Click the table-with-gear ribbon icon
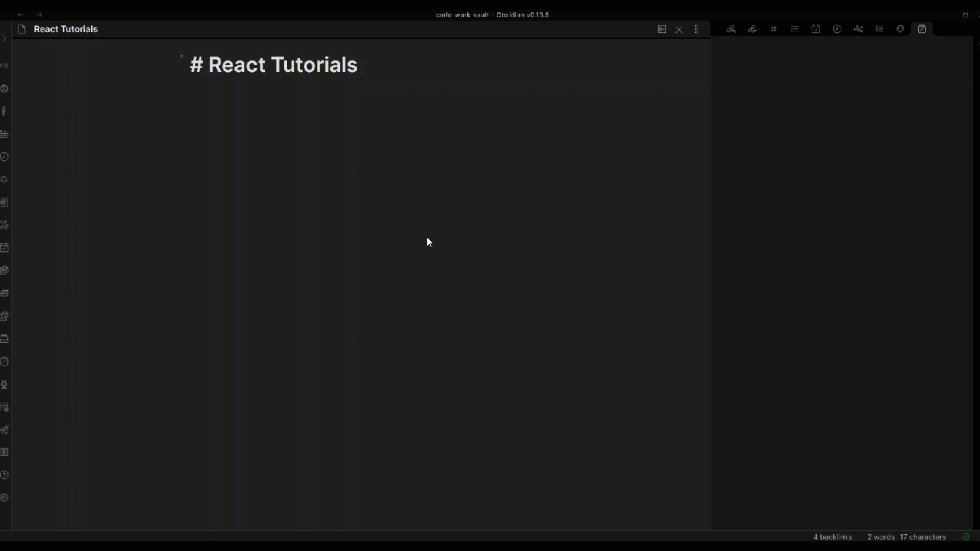 [x=4, y=316]
